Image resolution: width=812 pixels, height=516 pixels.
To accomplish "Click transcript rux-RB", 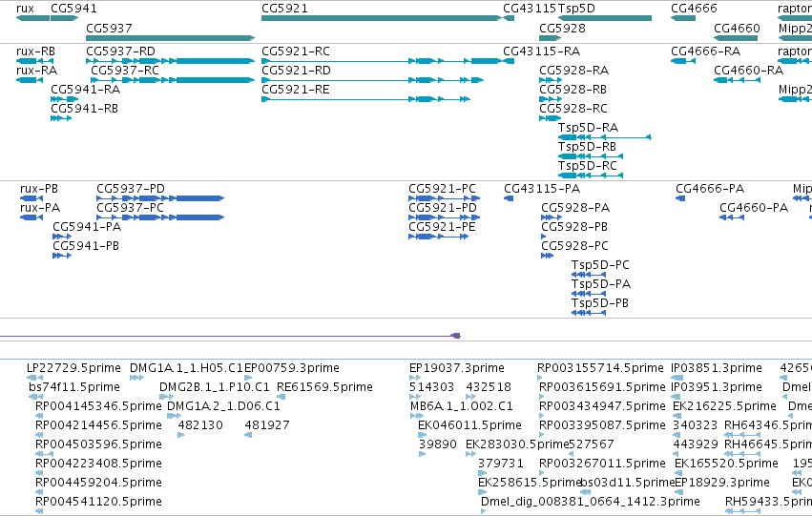I will [34, 61].
